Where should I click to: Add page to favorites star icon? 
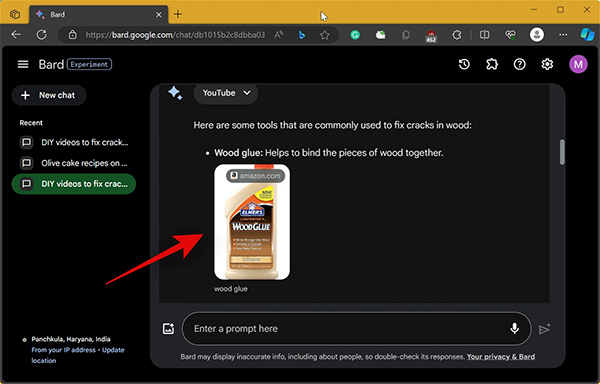point(324,35)
